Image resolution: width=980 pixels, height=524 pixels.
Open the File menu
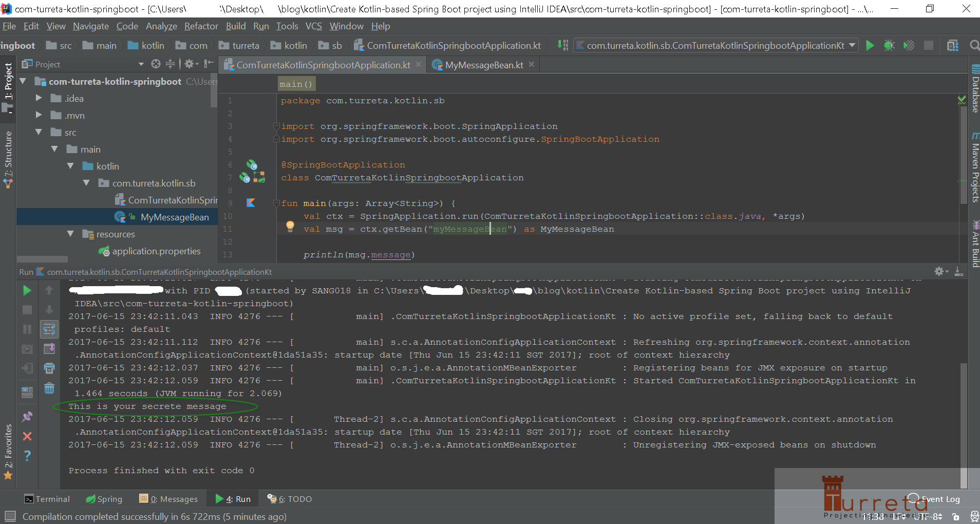(x=9, y=26)
